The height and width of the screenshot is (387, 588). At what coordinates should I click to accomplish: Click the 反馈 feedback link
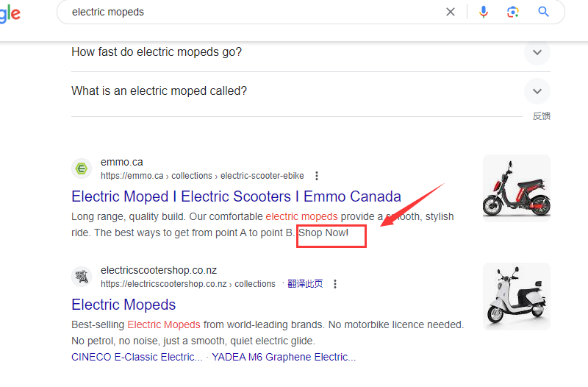point(542,116)
